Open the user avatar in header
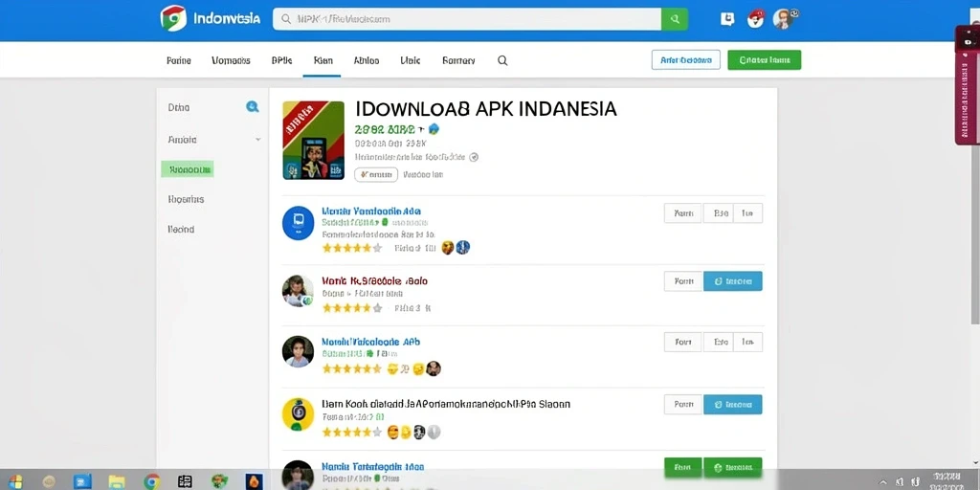 tap(783, 19)
